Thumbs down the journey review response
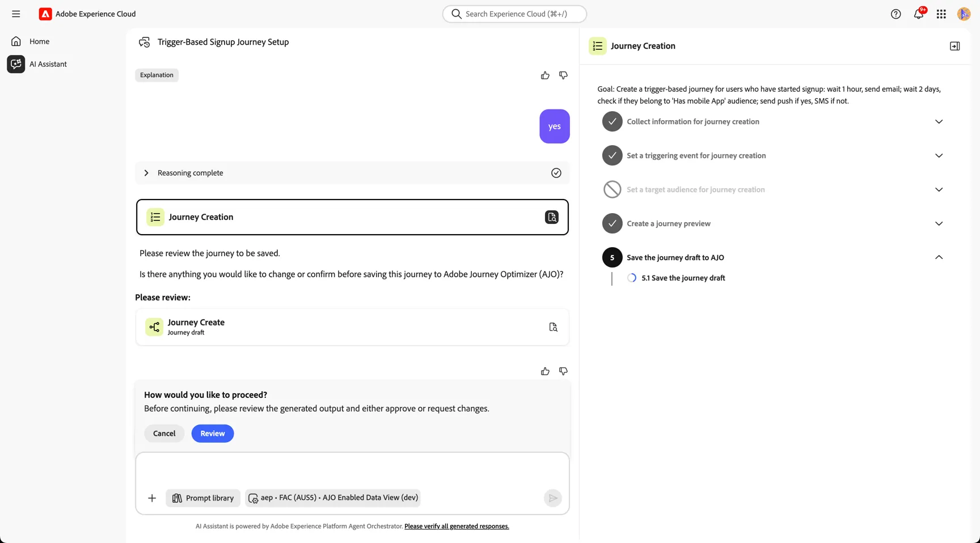The width and height of the screenshot is (980, 543). pyautogui.click(x=563, y=371)
